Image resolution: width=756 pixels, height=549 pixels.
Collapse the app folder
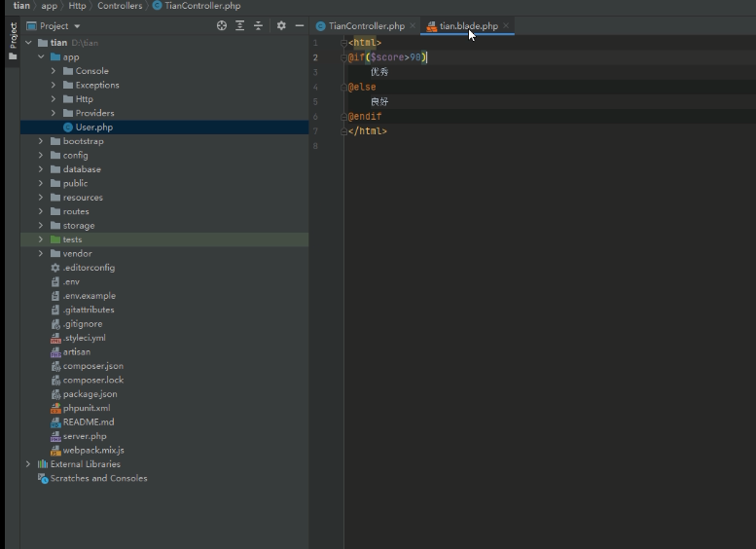point(41,57)
